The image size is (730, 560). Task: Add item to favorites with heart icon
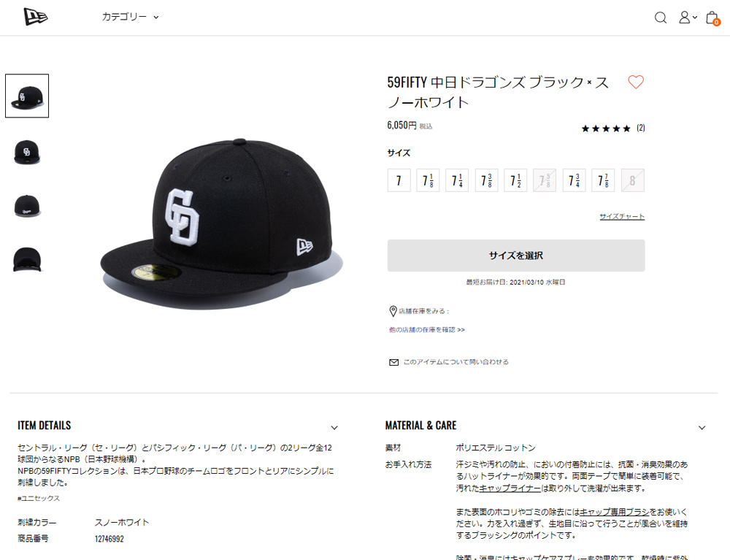(x=636, y=82)
